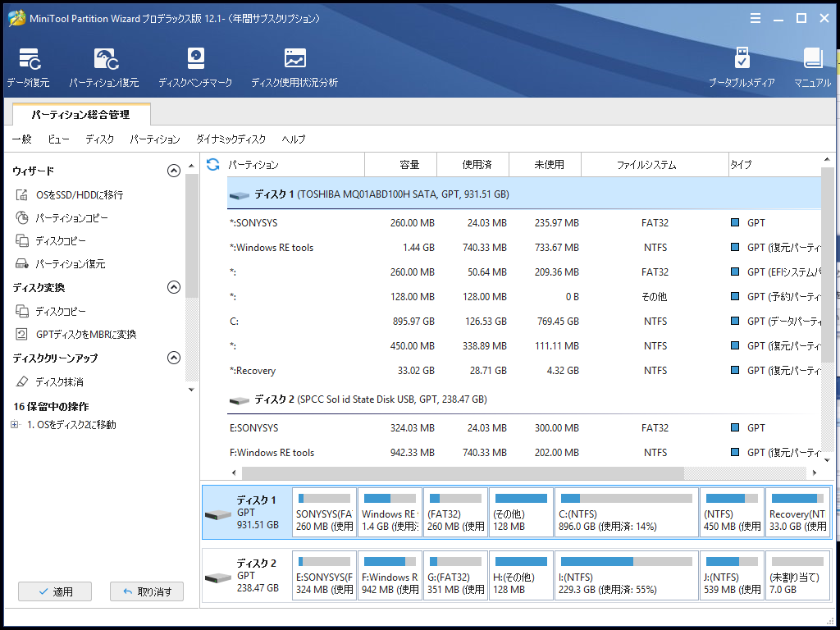Collapse the ディスククリーンアップ section
This screenshot has width=840, height=630.
point(174,358)
